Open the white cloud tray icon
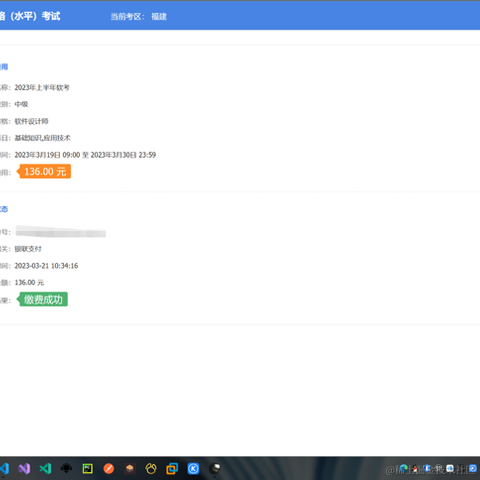 450,469
